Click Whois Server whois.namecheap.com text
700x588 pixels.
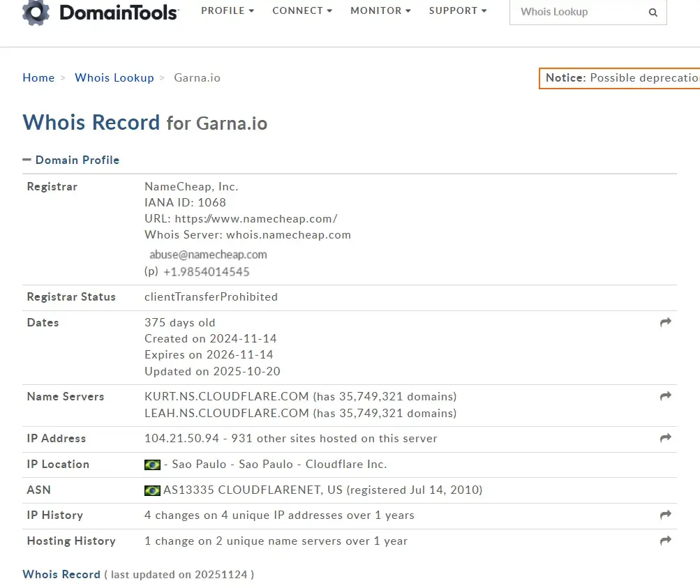coord(247,234)
